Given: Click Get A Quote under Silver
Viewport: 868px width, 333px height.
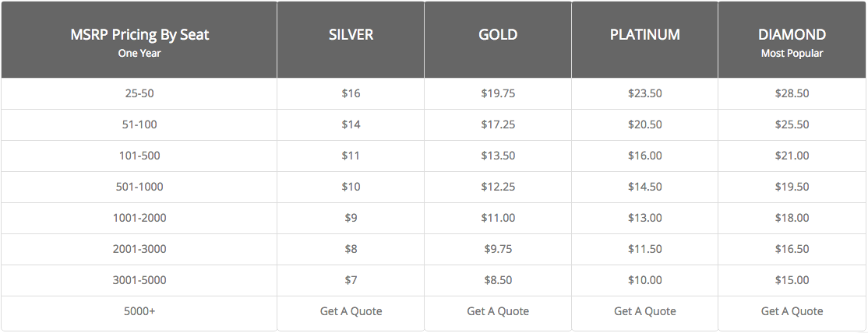Looking at the screenshot, I should (x=351, y=311).
